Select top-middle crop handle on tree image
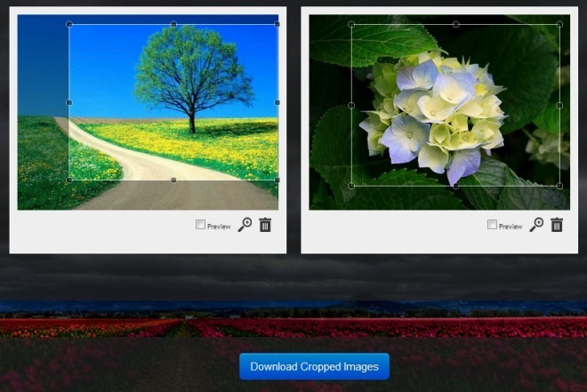The image size is (587, 392). click(173, 24)
